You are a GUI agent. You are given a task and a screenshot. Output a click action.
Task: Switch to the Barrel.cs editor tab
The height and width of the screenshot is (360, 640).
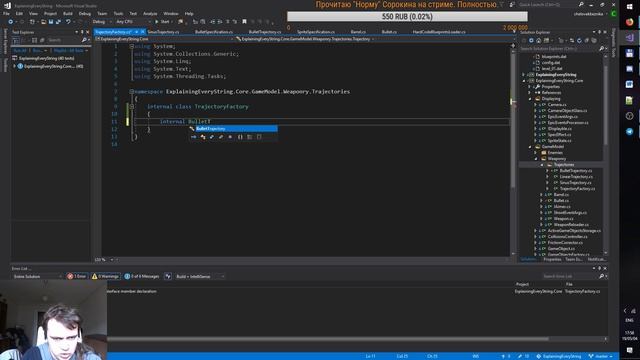pos(358,32)
